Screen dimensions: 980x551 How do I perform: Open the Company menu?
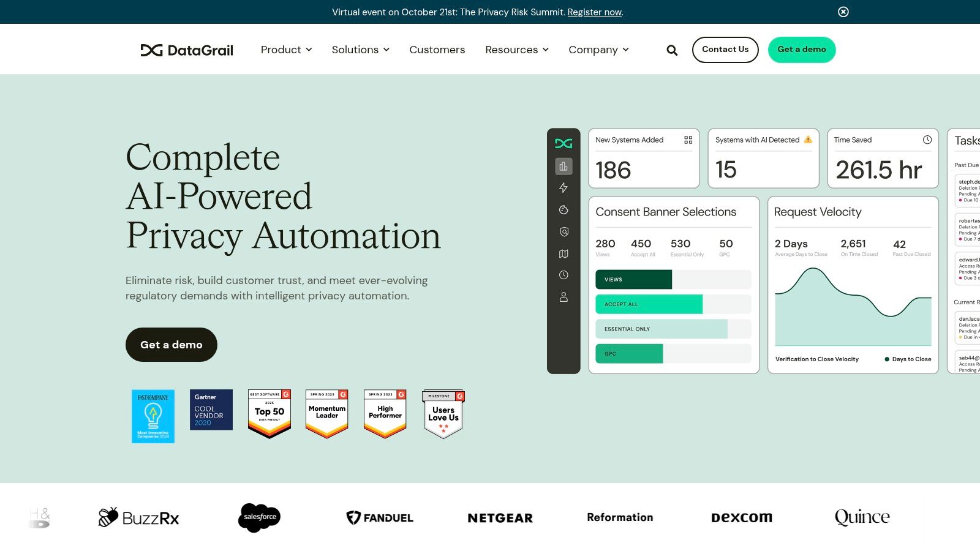[x=598, y=50]
